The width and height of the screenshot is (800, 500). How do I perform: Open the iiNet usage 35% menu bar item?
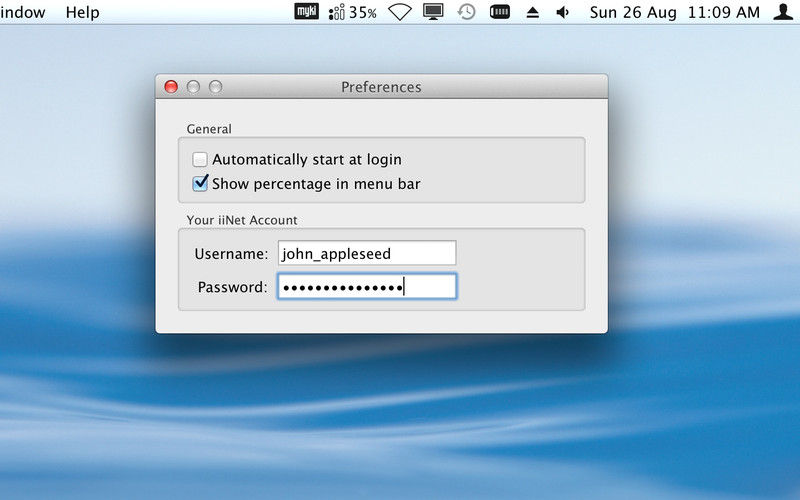pyautogui.click(x=352, y=12)
